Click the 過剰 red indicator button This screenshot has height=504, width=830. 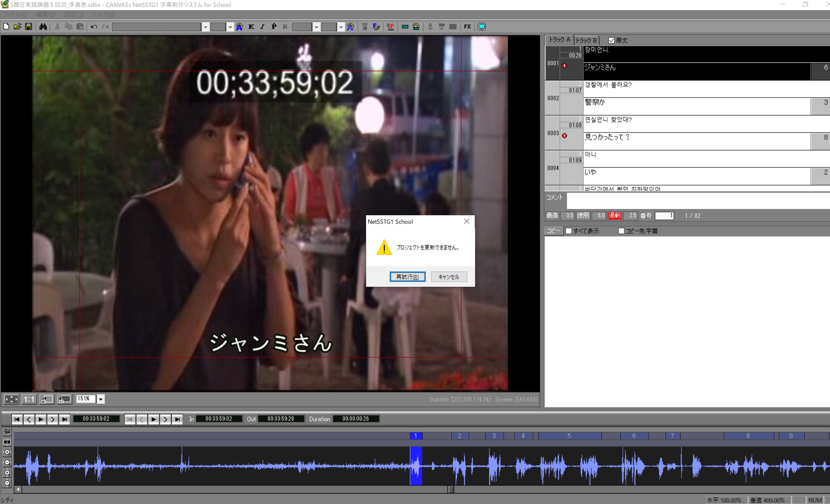click(614, 216)
